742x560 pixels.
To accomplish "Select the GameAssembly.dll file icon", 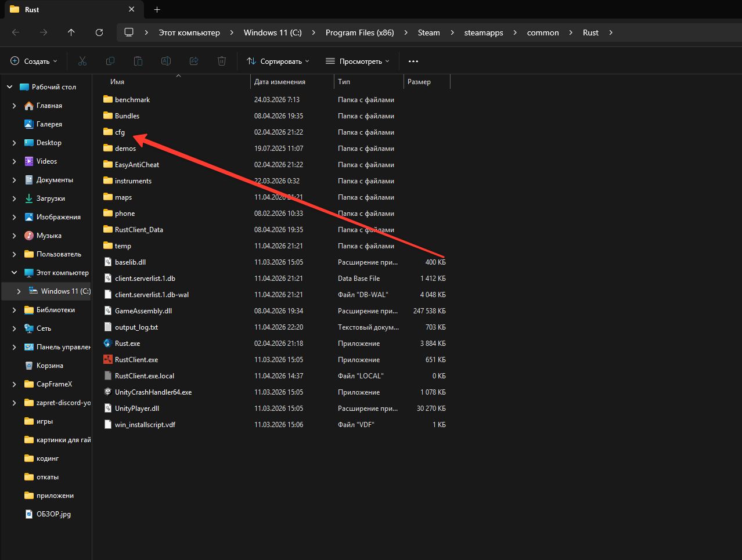I will pyautogui.click(x=107, y=311).
